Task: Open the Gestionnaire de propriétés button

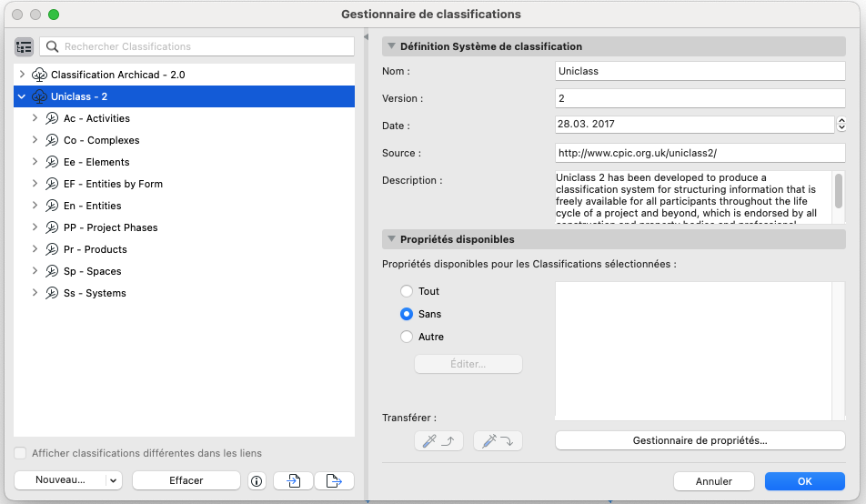Action: pyautogui.click(x=700, y=440)
